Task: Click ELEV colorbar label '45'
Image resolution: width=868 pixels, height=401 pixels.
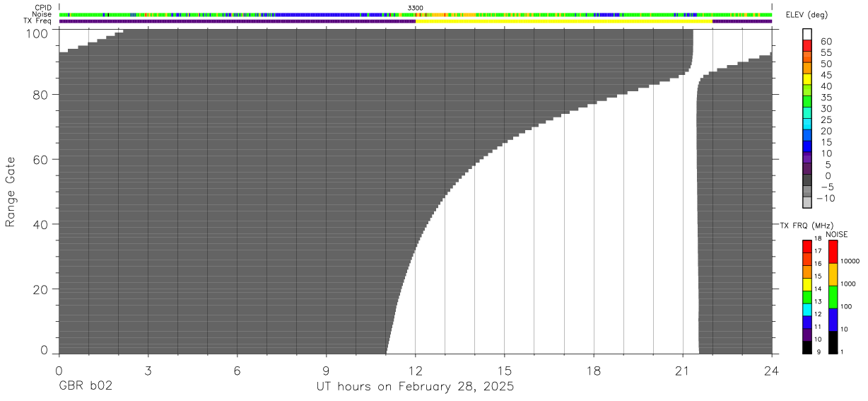Action: (x=826, y=76)
